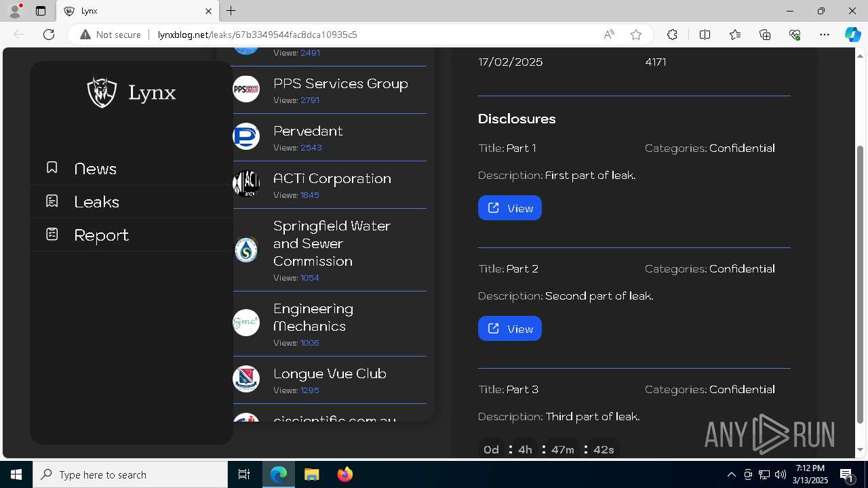Click Pervedant logo thumbnail
868x488 pixels.
pyautogui.click(x=246, y=136)
